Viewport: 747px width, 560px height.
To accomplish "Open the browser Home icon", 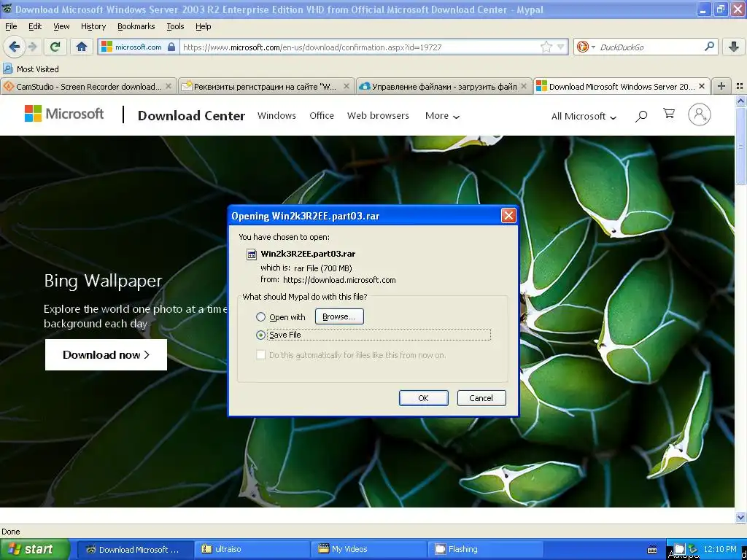I will 82,47.
